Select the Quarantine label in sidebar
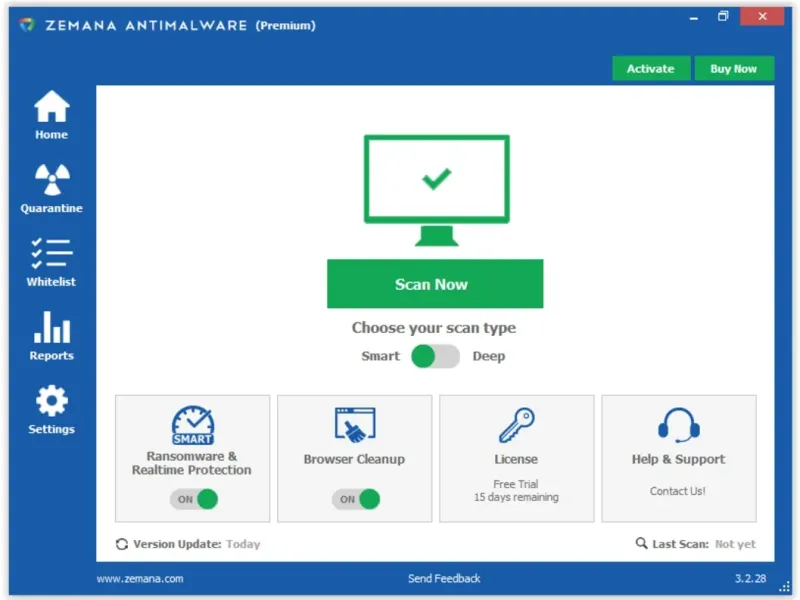 [52, 208]
